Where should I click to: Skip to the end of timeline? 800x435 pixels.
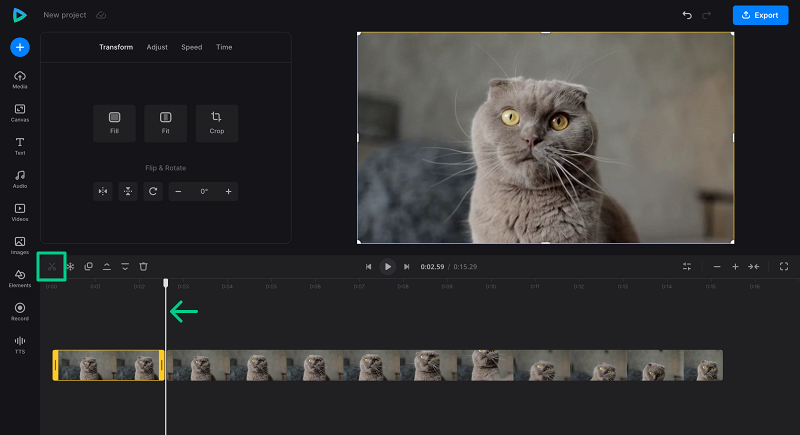pyautogui.click(x=407, y=267)
